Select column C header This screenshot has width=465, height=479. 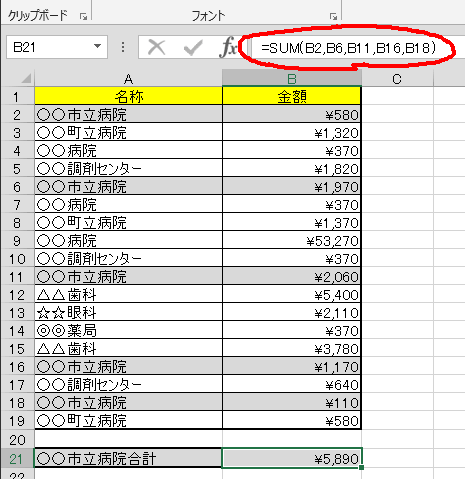click(397, 79)
